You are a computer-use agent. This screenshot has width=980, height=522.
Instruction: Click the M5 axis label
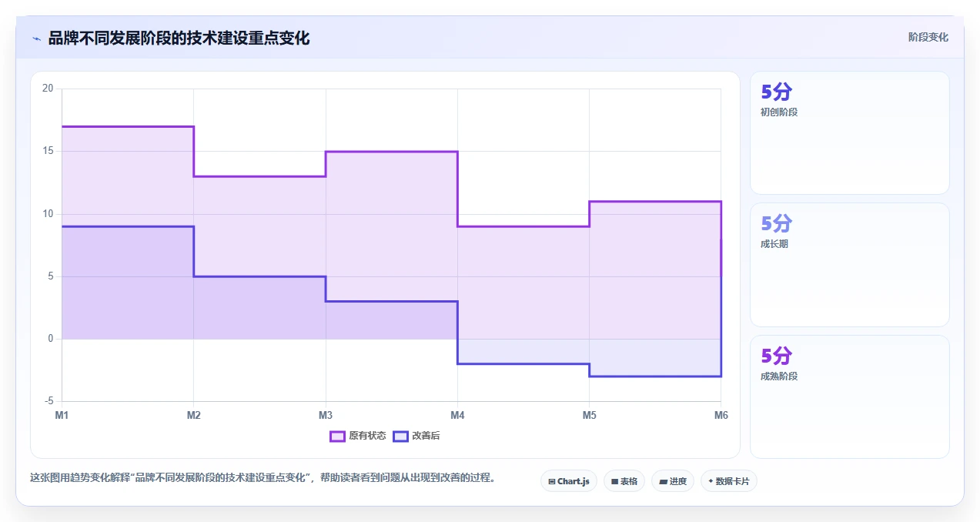(589, 416)
